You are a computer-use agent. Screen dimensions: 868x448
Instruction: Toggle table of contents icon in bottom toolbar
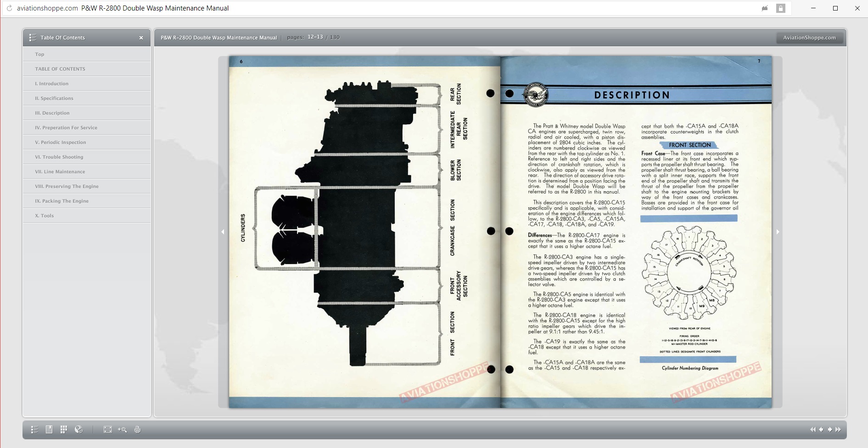click(x=34, y=430)
